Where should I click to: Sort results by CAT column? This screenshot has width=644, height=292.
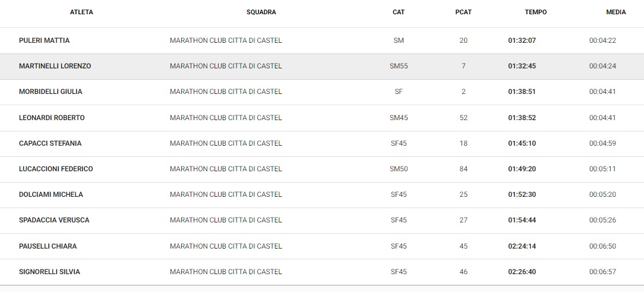tap(399, 12)
